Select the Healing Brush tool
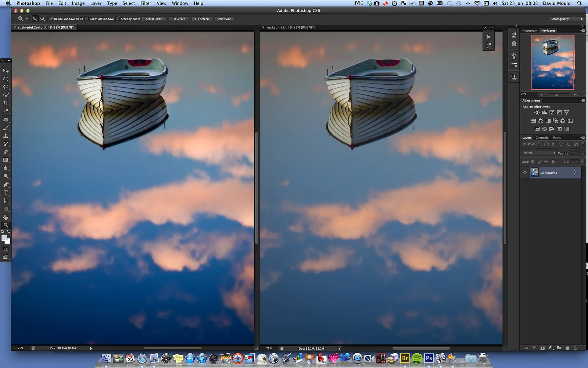 pos(6,120)
